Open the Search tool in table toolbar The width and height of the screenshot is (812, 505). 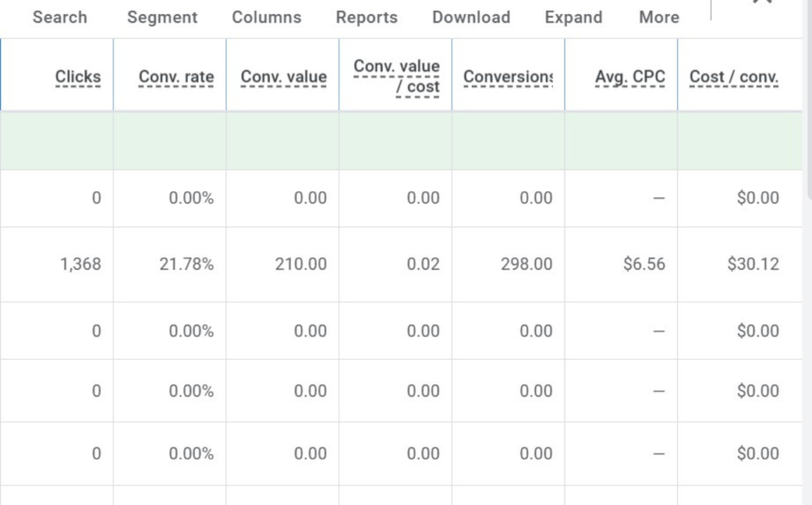pyautogui.click(x=60, y=17)
